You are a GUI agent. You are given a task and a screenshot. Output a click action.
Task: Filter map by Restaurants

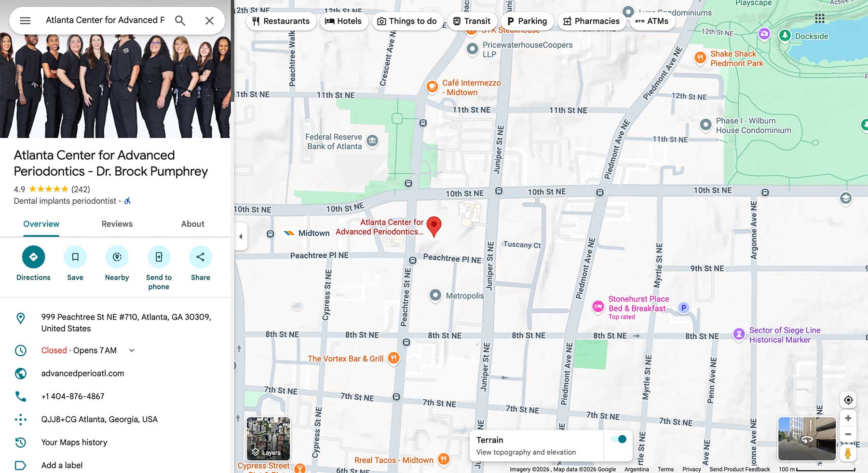coord(281,21)
